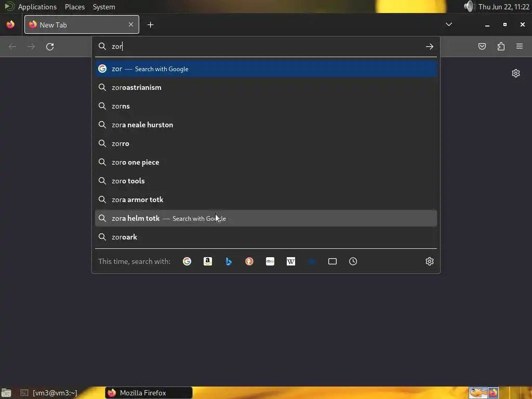Switch to the vm3@vm3 terminal taskbar item

pyautogui.click(x=49, y=393)
